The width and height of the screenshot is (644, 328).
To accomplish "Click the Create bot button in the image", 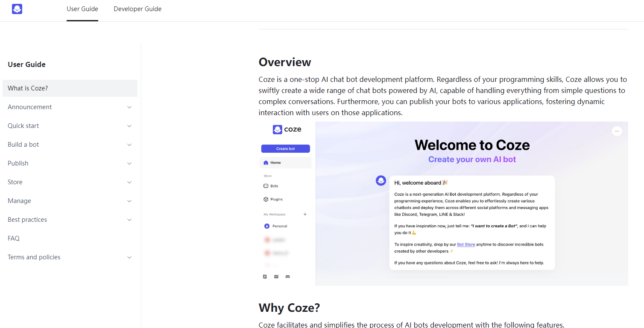I will (x=286, y=149).
